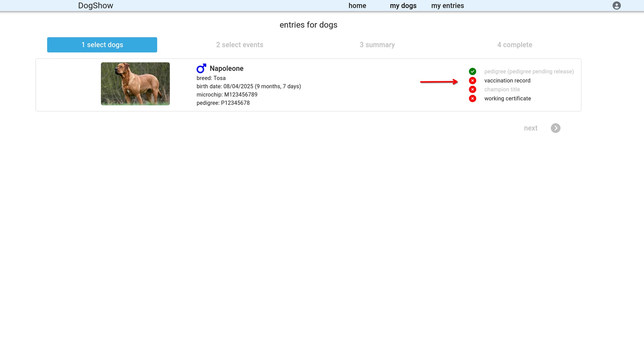Click the entries for dogs heading
The height and width of the screenshot is (341, 644).
(x=308, y=25)
